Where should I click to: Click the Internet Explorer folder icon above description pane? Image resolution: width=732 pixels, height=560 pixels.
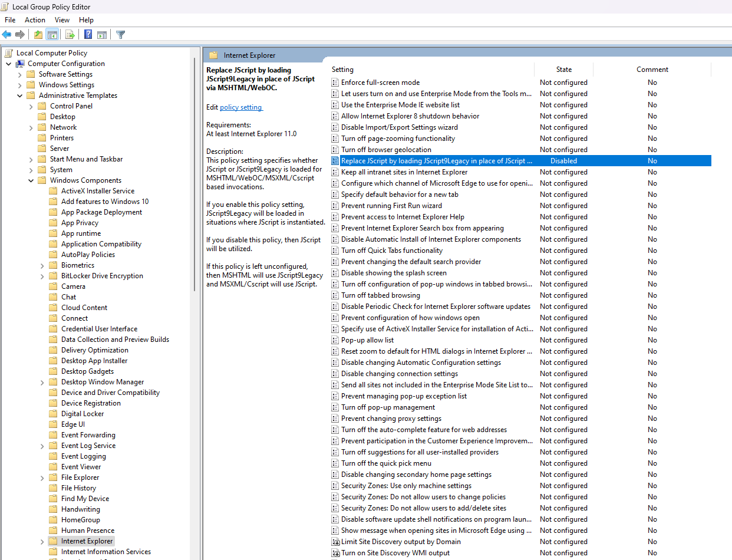[212, 54]
